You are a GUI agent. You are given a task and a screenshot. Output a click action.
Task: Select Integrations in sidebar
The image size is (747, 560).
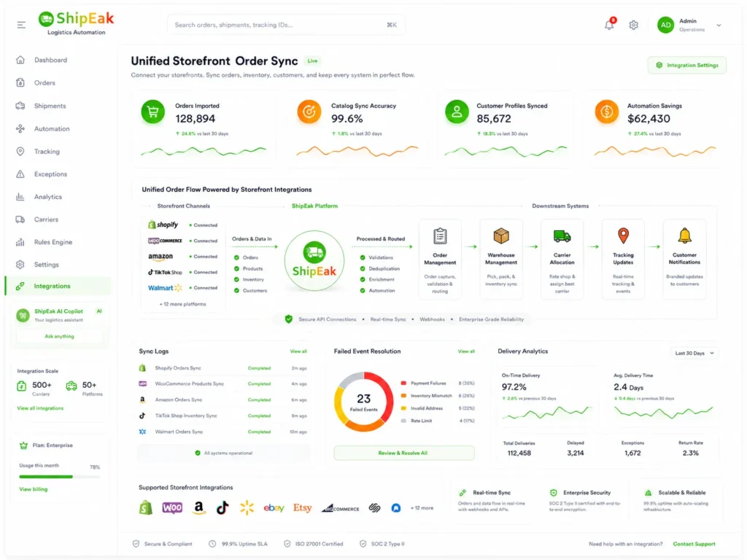pos(58,286)
